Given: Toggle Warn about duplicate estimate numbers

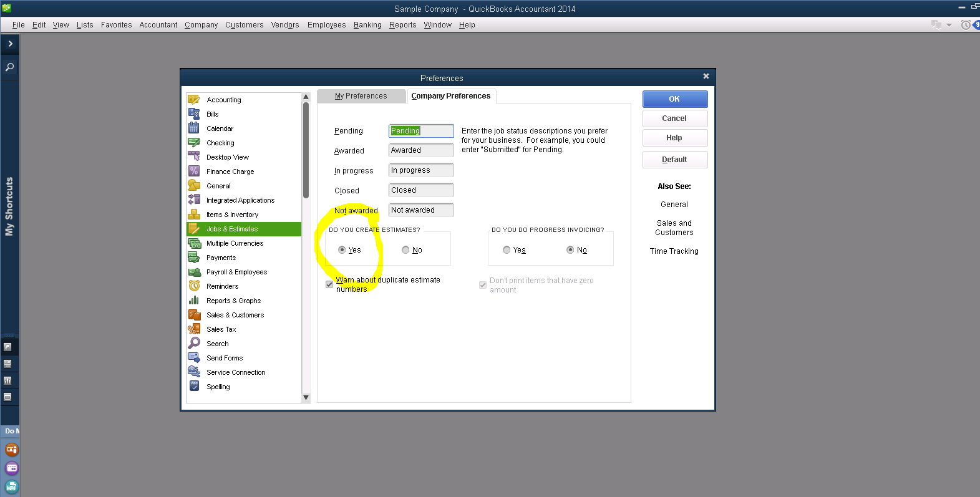Looking at the screenshot, I should pos(329,284).
